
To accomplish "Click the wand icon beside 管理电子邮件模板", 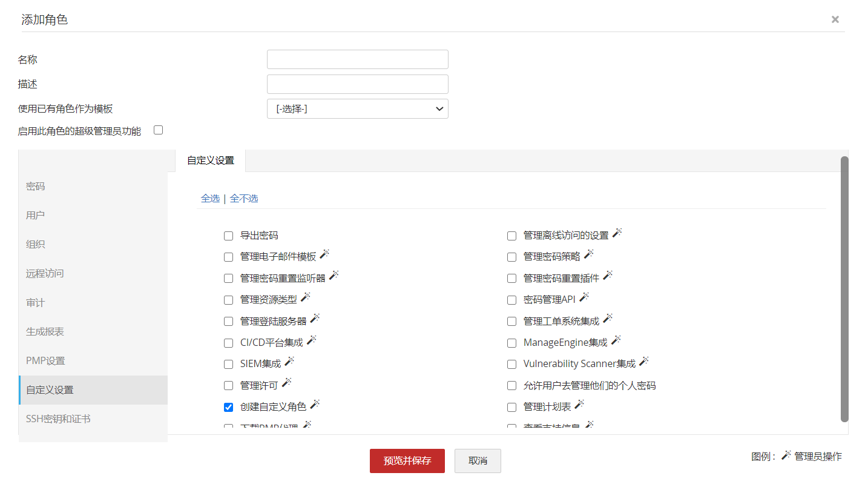I will [x=324, y=254].
